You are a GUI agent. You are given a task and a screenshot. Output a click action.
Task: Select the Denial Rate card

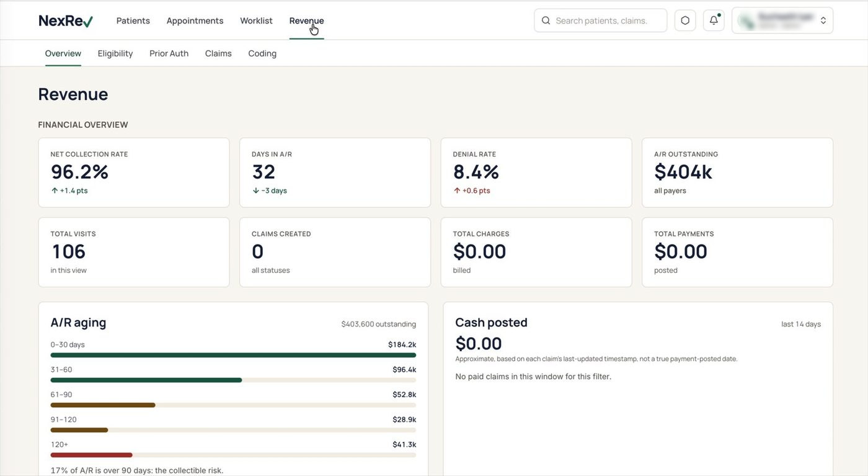[x=536, y=173]
